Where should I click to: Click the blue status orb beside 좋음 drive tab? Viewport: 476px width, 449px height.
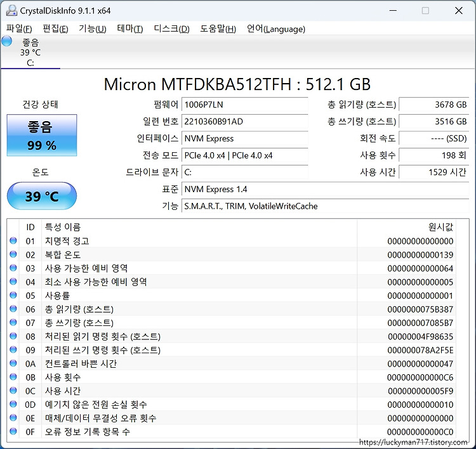pyautogui.click(x=7, y=41)
